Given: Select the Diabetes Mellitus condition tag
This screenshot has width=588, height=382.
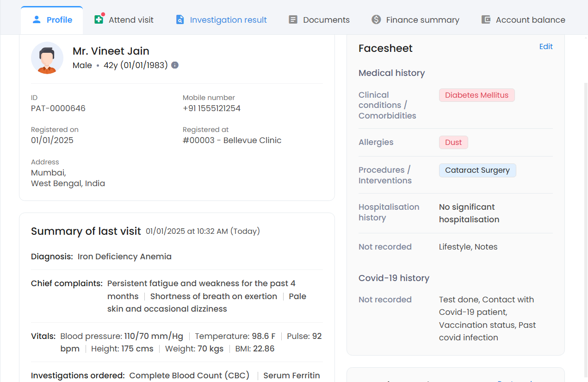Looking at the screenshot, I should pyautogui.click(x=477, y=95).
